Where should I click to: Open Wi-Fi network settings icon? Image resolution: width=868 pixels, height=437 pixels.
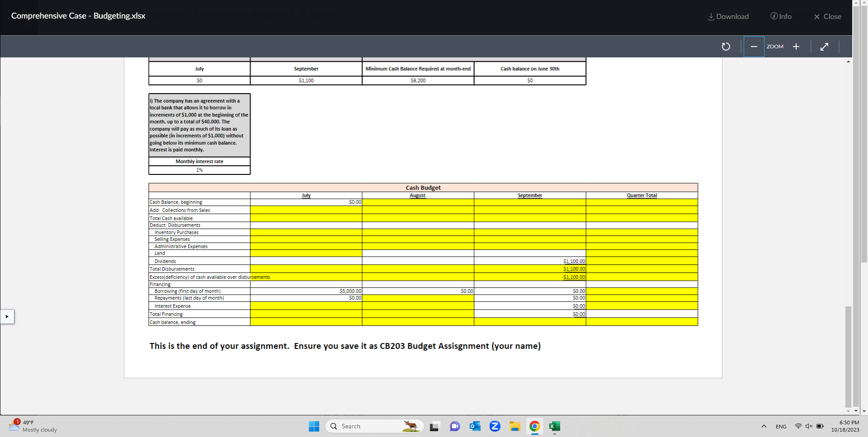coord(798,426)
